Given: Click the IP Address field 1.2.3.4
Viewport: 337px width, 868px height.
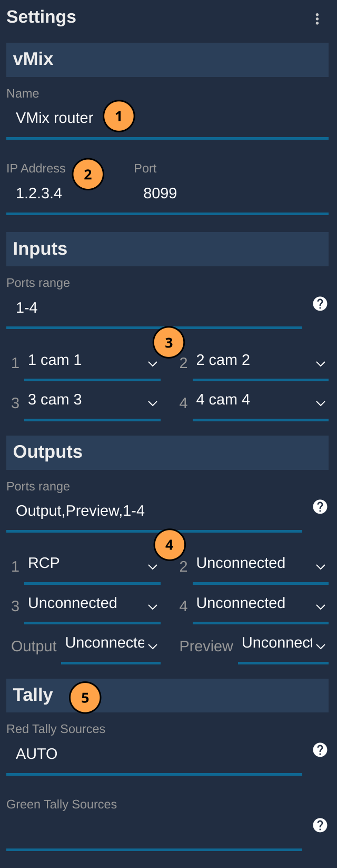Looking at the screenshot, I should pyautogui.click(x=64, y=194).
